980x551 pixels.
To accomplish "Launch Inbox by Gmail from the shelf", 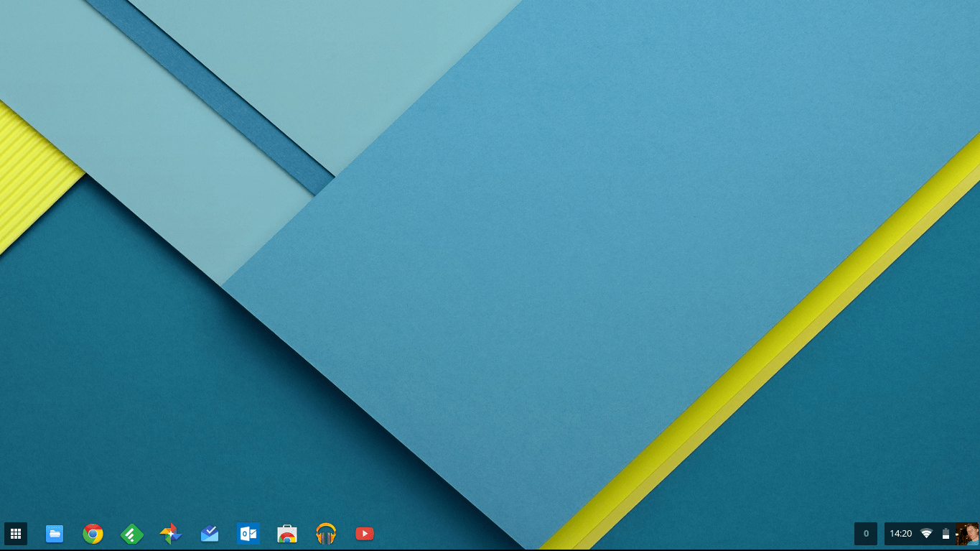I will 210,534.
